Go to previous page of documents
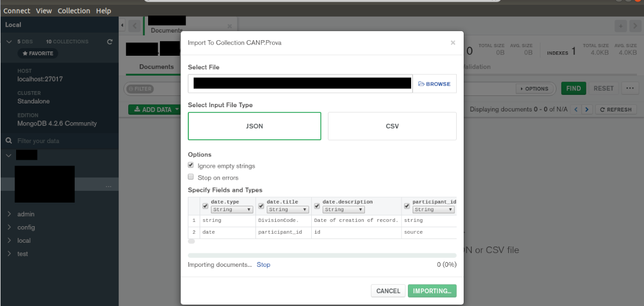The height and width of the screenshot is (306, 644). click(576, 109)
